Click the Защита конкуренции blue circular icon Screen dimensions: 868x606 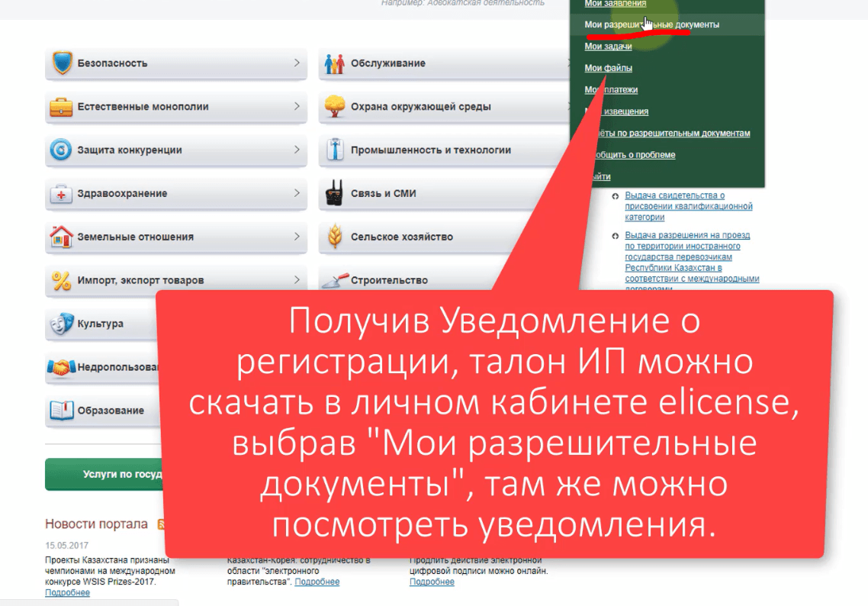61,150
